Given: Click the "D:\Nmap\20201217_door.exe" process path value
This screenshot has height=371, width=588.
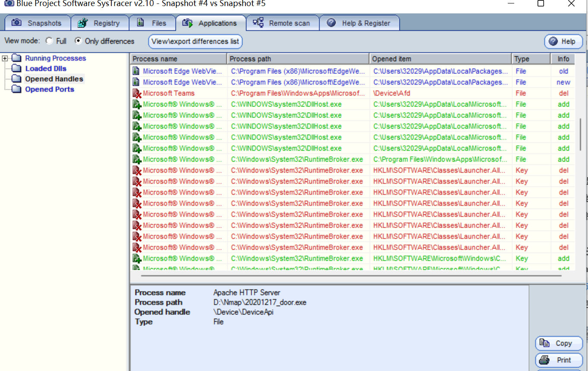Looking at the screenshot, I should (260, 302).
